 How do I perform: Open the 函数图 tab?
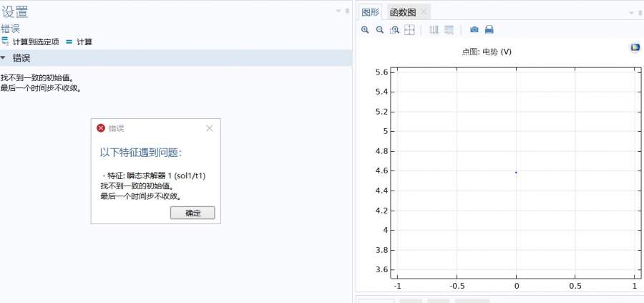[403, 12]
